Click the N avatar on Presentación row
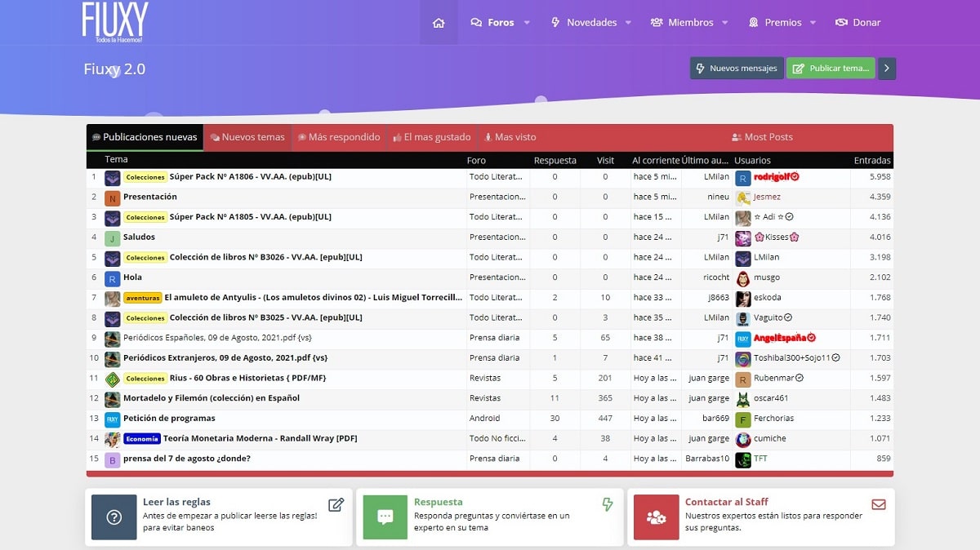 click(x=113, y=198)
